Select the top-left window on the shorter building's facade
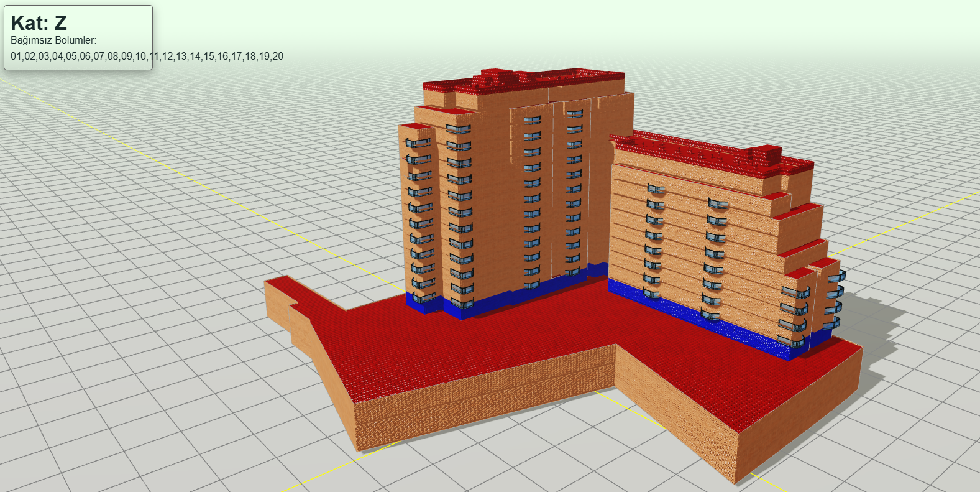980x492 pixels. pos(655,189)
